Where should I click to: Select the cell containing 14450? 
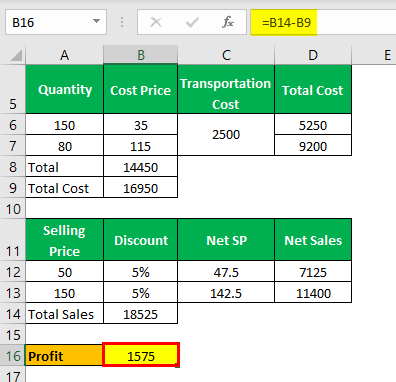(x=140, y=167)
